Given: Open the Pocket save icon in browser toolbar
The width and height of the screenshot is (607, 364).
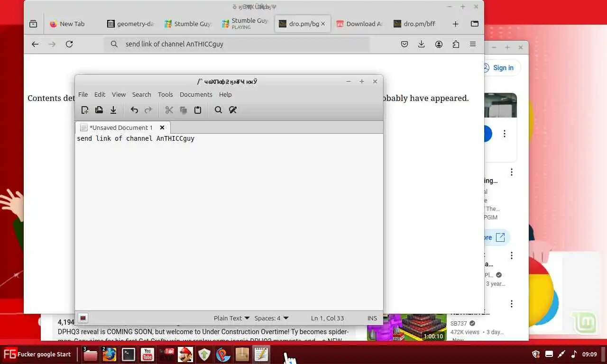Looking at the screenshot, I should [x=405, y=44].
